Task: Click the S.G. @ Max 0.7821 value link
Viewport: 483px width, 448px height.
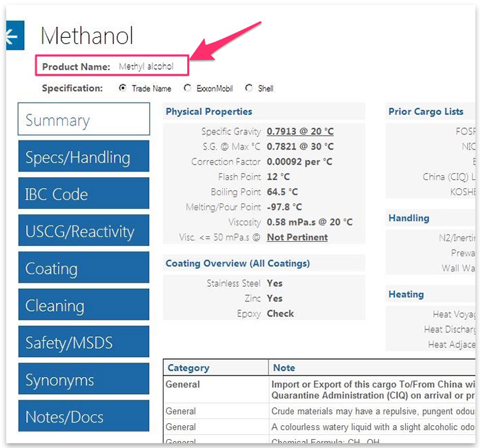Action: click(300, 147)
